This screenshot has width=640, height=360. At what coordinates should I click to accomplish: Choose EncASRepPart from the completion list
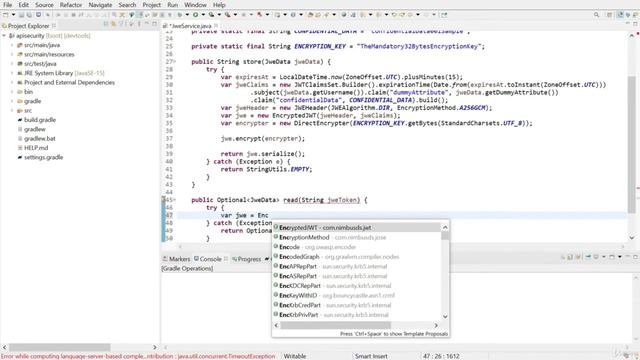pyautogui.click(x=356, y=276)
